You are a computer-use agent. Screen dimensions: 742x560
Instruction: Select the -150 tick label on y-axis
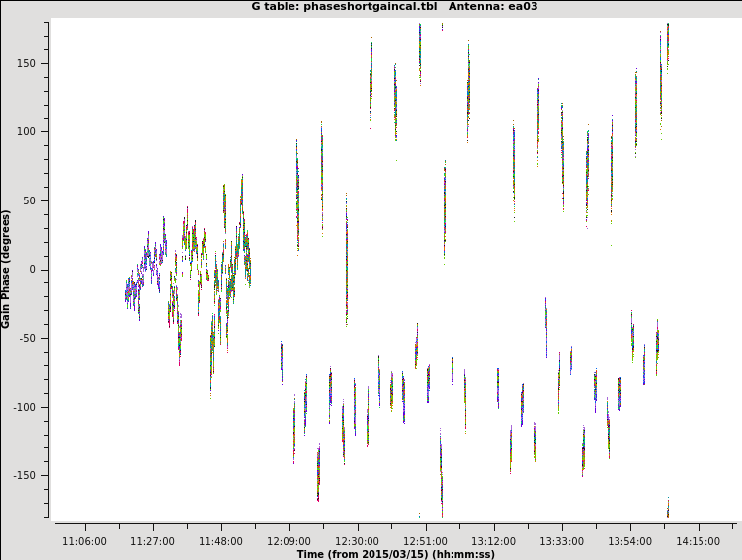[x=34, y=475]
